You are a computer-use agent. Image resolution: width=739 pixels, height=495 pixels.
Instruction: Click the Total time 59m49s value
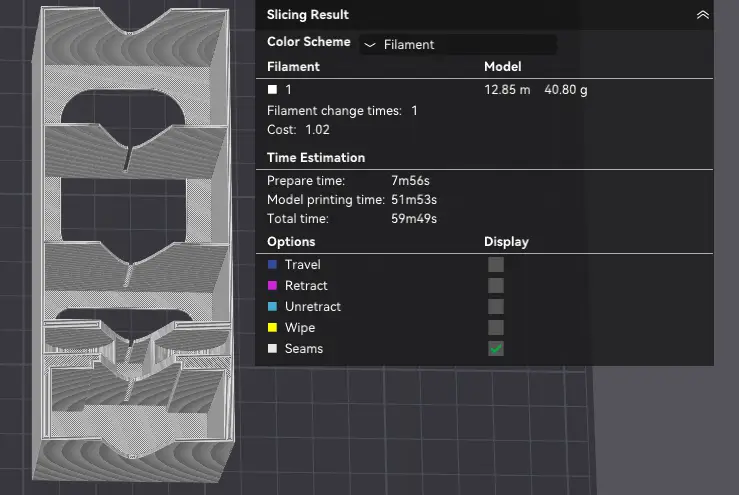(x=414, y=219)
